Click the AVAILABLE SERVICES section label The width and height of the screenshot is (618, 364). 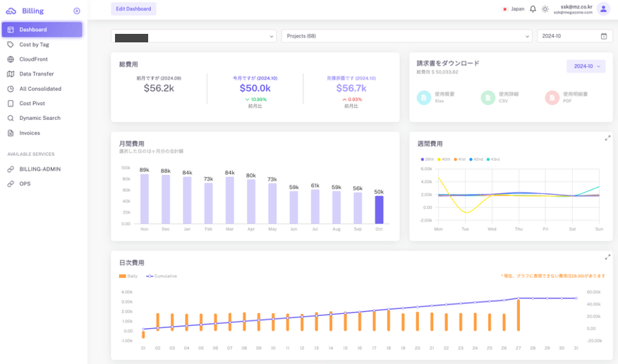coord(31,154)
